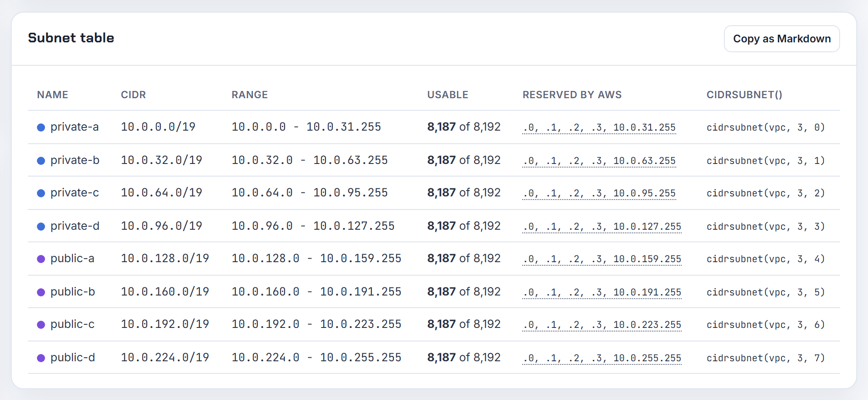Click the CIDR value 10.0.96.0/19
The width and height of the screenshot is (868, 400).
(162, 226)
